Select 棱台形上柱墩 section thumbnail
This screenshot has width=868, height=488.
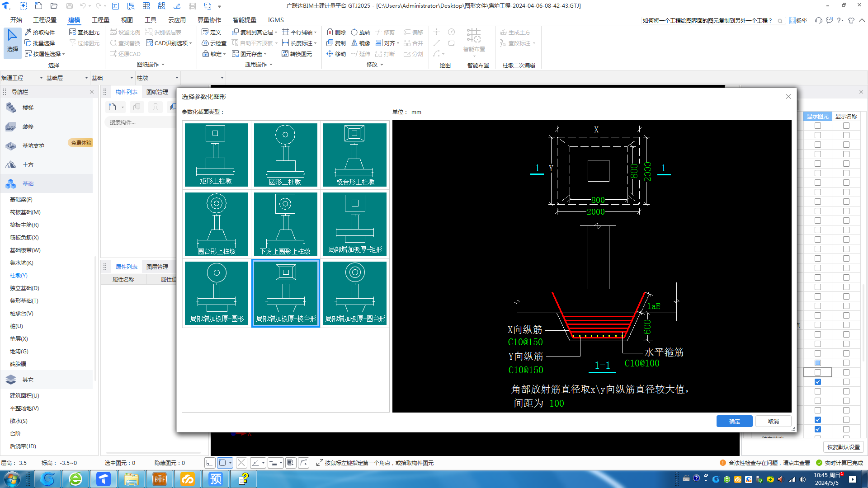pyautogui.click(x=355, y=155)
